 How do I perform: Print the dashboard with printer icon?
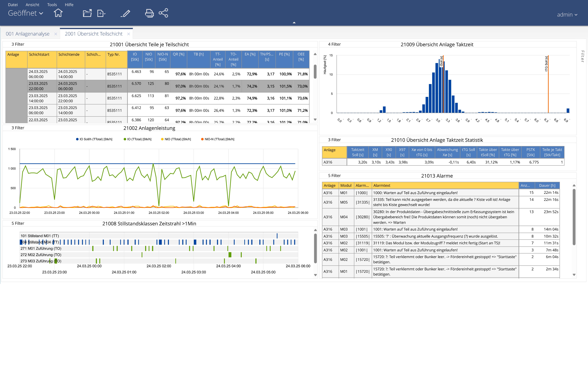tap(149, 13)
